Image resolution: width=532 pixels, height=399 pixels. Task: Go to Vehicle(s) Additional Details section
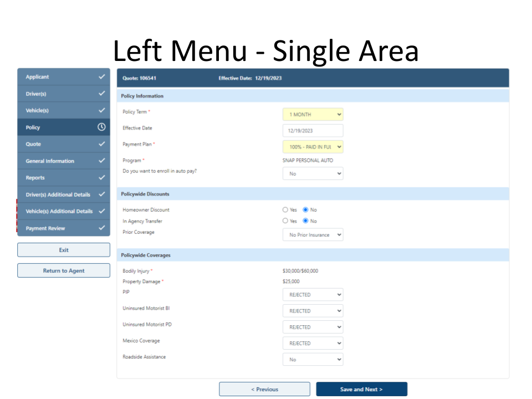(59, 211)
